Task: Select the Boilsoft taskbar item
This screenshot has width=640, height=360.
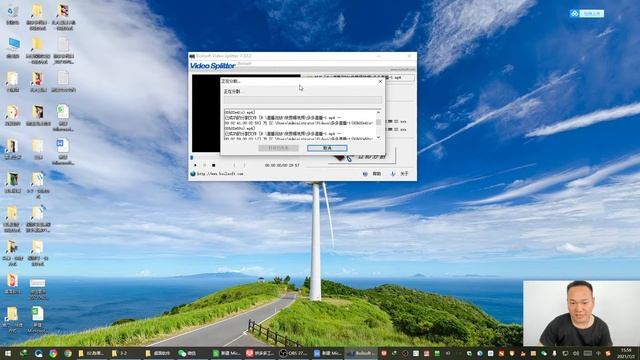Action: click(x=361, y=353)
